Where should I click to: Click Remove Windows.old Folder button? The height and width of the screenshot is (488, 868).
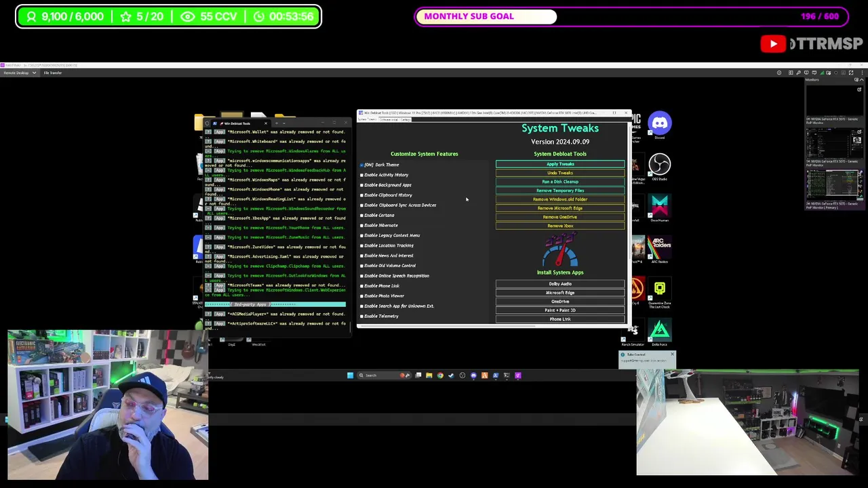560,199
